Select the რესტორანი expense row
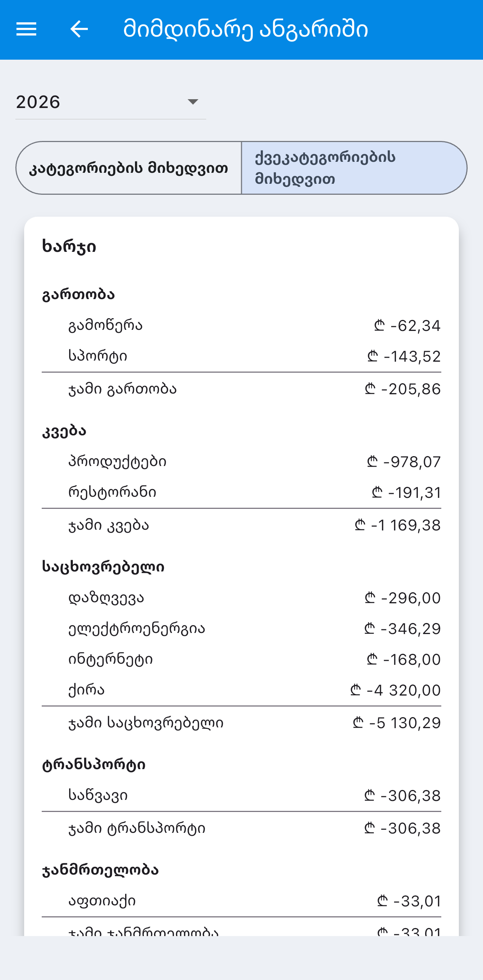483x980 pixels. (x=241, y=492)
